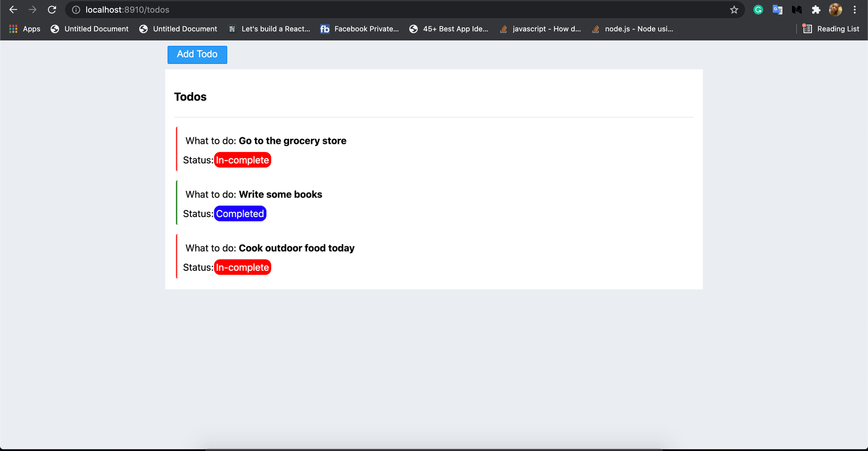Open the node.js - Node usi bookmark
Image resolution: width=868 pixels, height=451 pixels.
click(633, 29)
